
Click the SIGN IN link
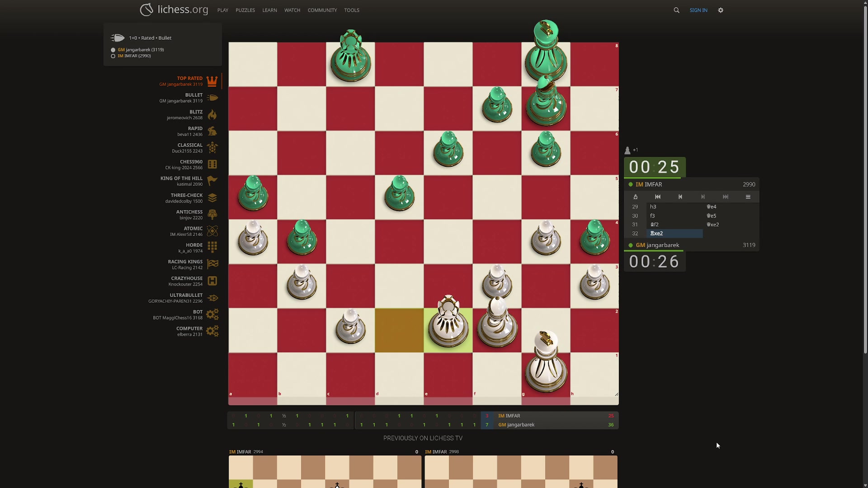click(698, 10)
